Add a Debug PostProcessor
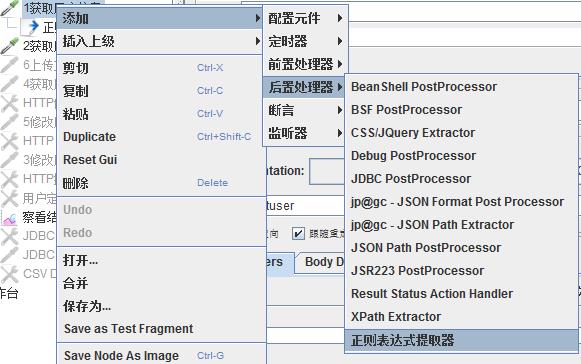581x364 pixels. pyautogui.click(x=461, y=156)
